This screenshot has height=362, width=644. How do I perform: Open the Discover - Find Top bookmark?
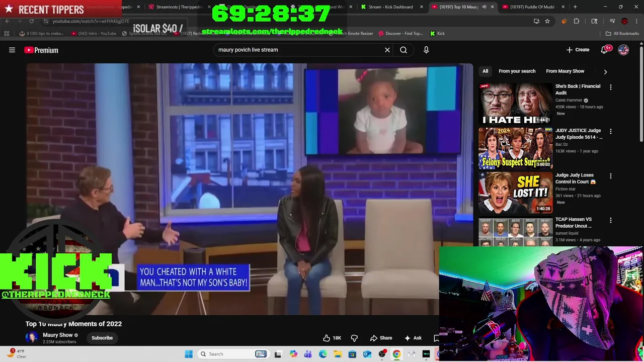tap(401, 33)
